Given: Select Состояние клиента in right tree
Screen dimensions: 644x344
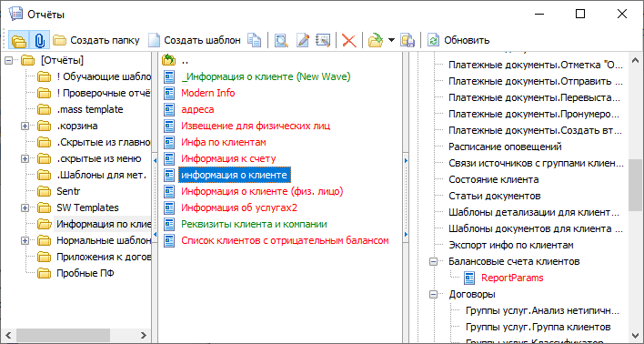Looking at the screenshot, I should coord(493,179).
